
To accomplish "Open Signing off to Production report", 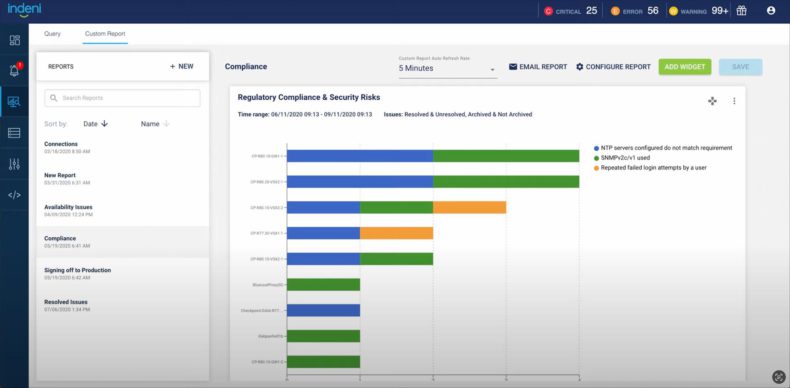I will [x=122, y=274].
